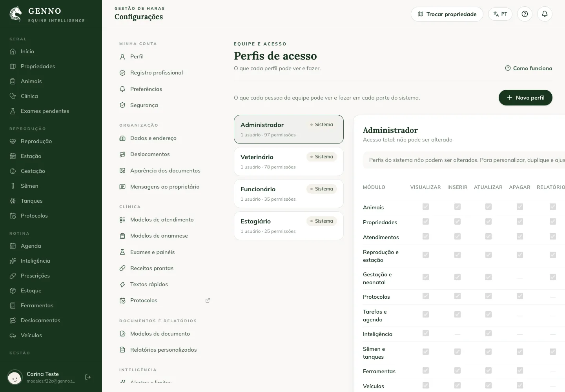Image resolution: width=565 pixels, height=392 pixels.
Task: Open Protocolos external link icon in settings
Action: 208,301
